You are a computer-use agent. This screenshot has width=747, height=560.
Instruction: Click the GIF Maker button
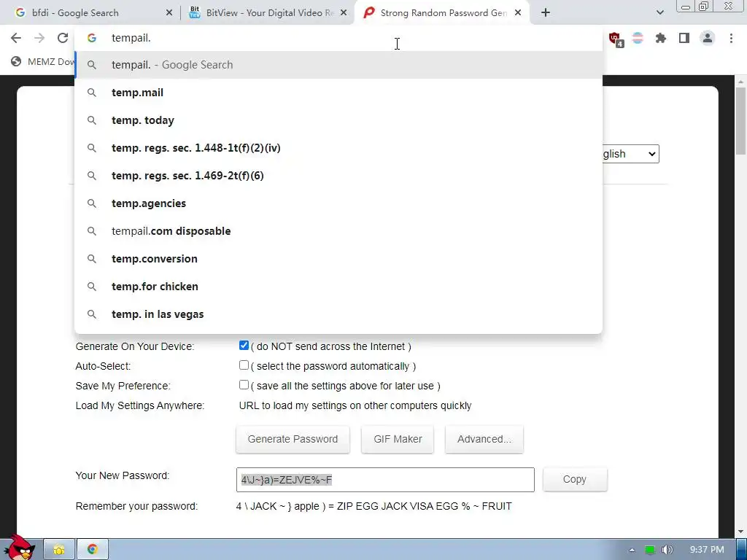pos(398,439)
